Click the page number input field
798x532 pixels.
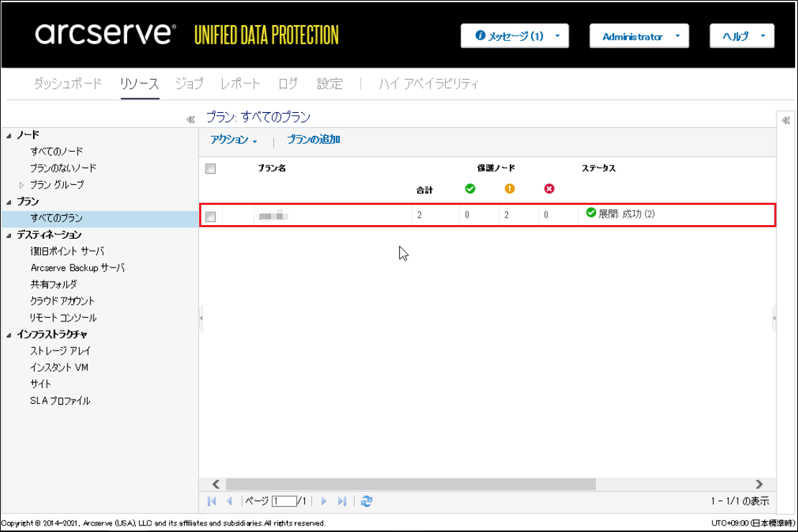tap(284, 502)
